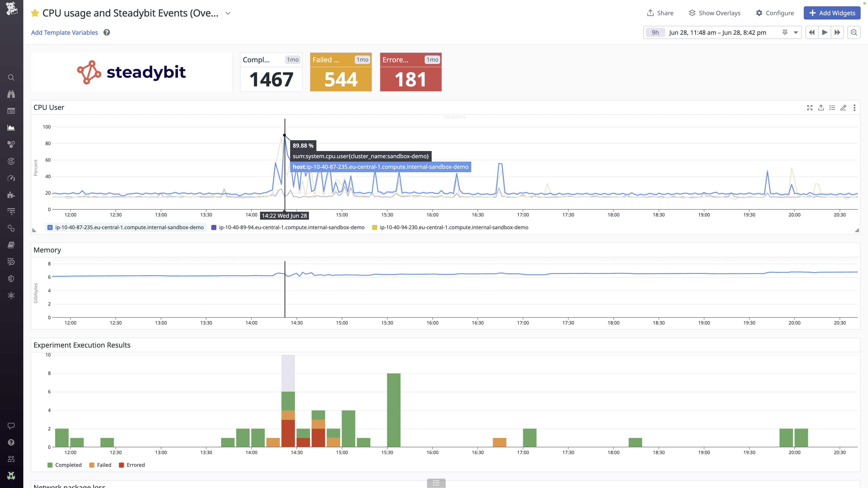Image resolution: width=868 pixels, height=488 pixels.
Task: Open the Configure menu
Action: 775,13
